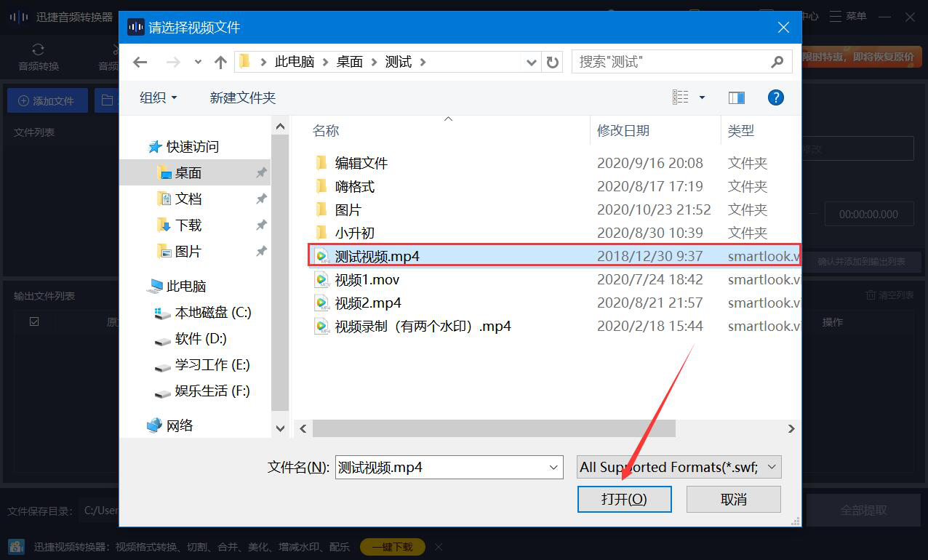Open 软件 (D:) drive

pos(201,339)
